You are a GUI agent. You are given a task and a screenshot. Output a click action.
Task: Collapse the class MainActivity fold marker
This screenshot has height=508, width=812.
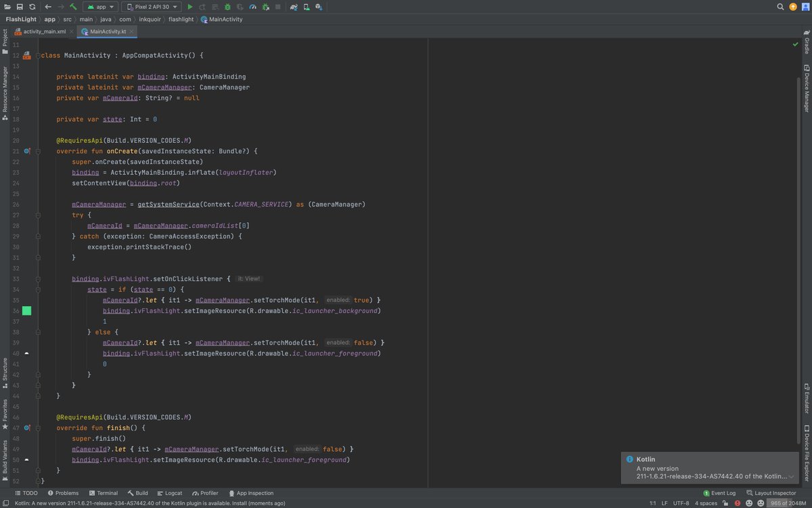pos(38,56)
